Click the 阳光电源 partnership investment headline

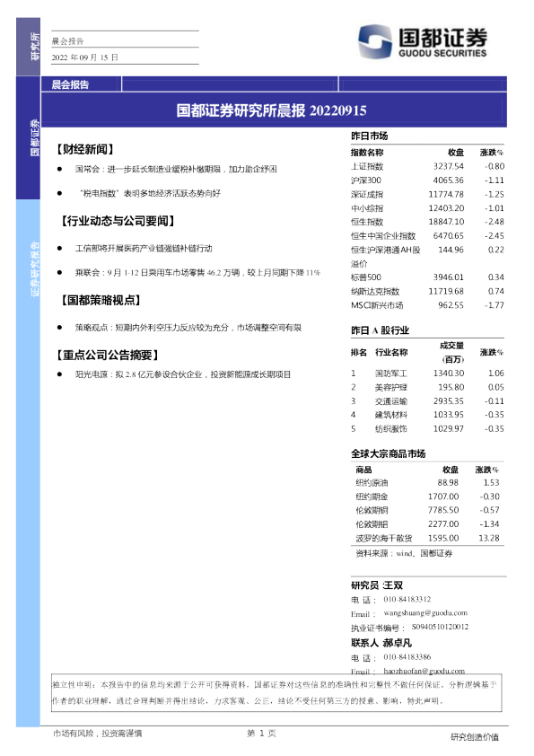point(183,374)
